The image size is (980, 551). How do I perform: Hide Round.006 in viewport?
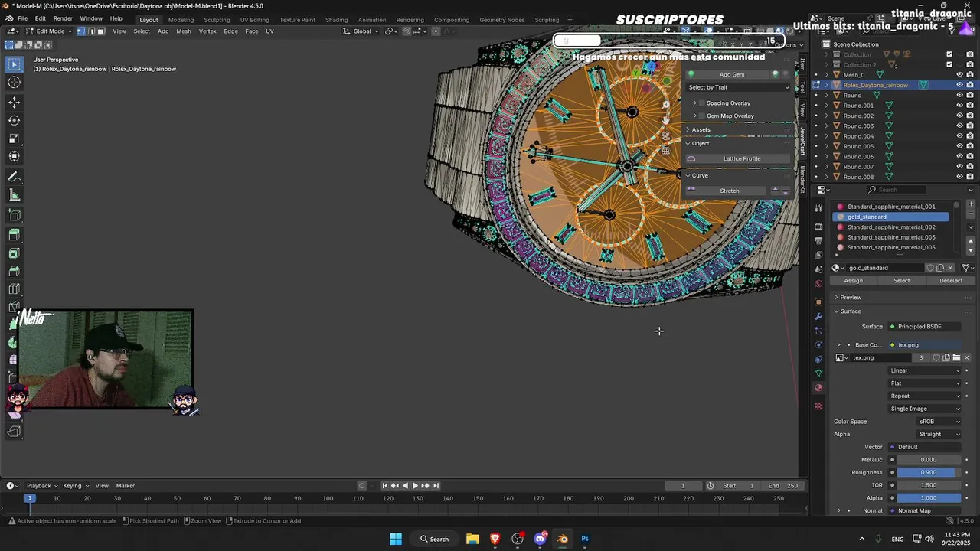click(x=959, y=156)
